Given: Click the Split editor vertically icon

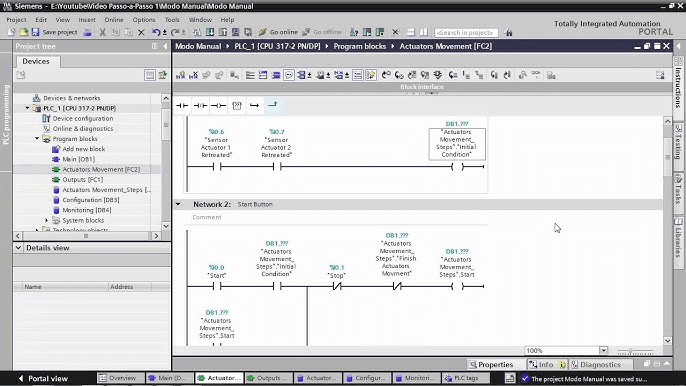Looking at the screenshot, I should coord(424,32).
